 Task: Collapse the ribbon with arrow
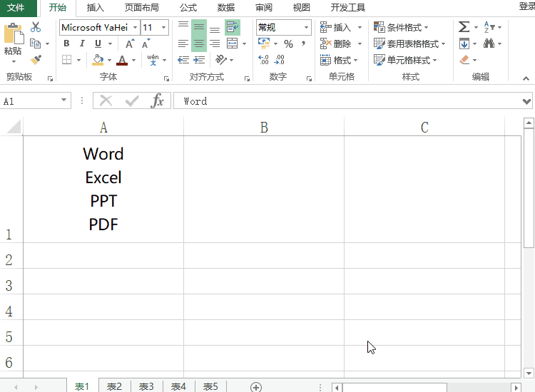click(526, 78)
